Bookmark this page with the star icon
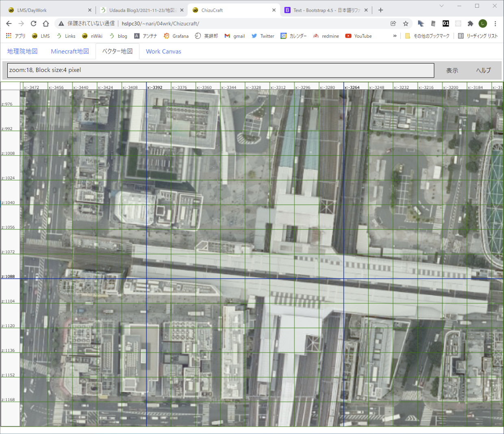Viewport: 504px width, 434px height. coord(406,24)
